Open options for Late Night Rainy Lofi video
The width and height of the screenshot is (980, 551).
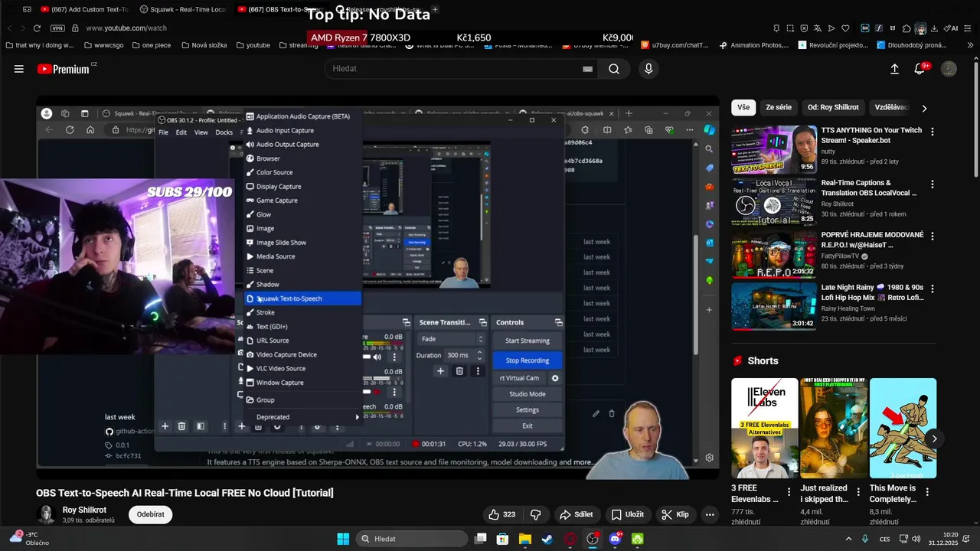click(932, 289)
